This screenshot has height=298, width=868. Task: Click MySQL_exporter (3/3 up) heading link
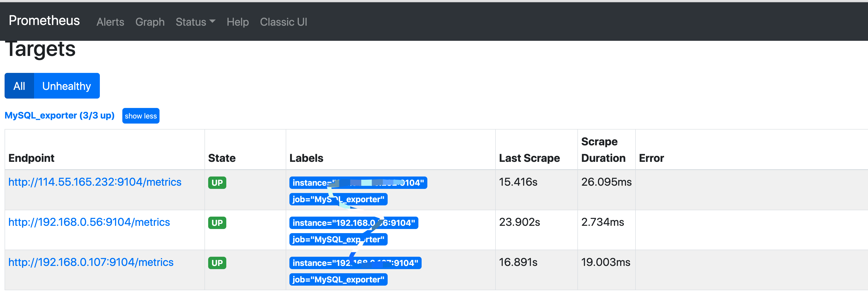tap(59, 116)
